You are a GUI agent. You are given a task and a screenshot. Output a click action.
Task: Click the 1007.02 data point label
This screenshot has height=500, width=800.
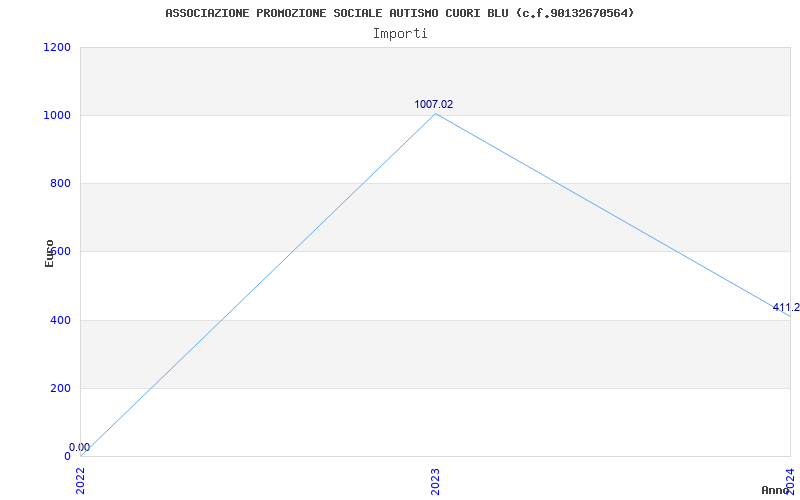(x=433, y=104)
